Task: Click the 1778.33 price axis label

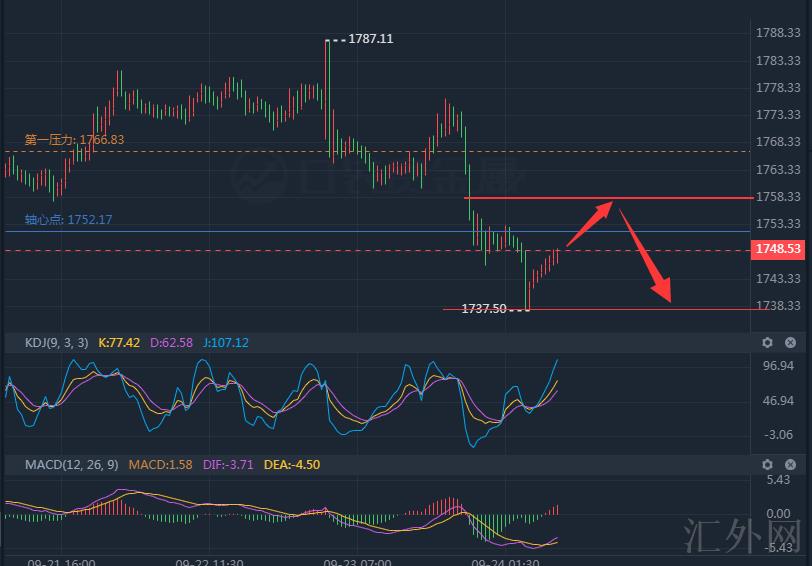Action: tap(778, 88)
